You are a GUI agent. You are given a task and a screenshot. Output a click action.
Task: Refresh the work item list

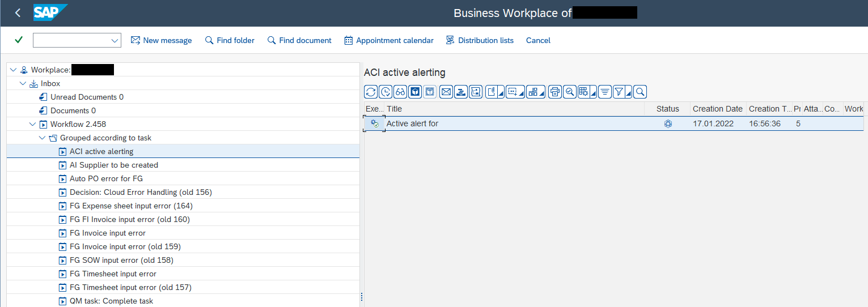tap(371, 92)
